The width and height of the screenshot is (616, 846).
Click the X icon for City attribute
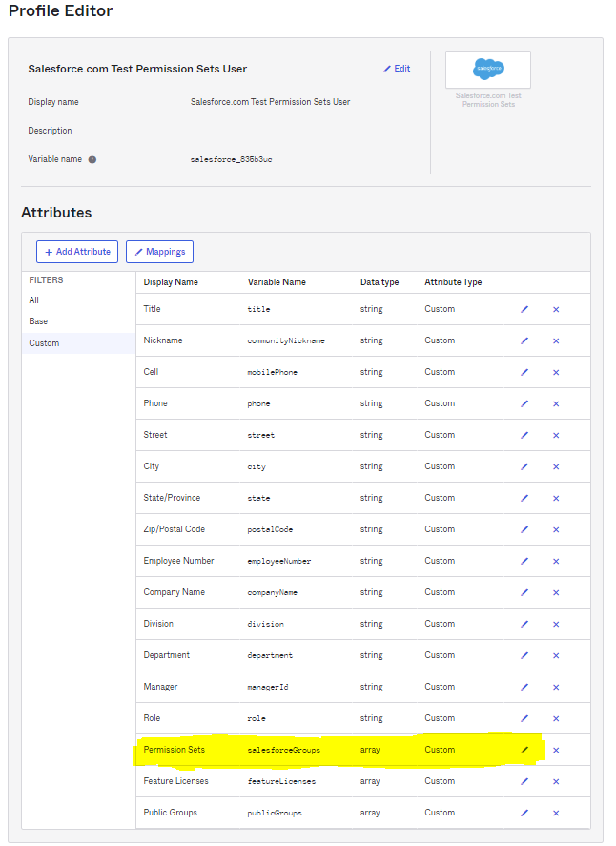click(x=556, y=466)
